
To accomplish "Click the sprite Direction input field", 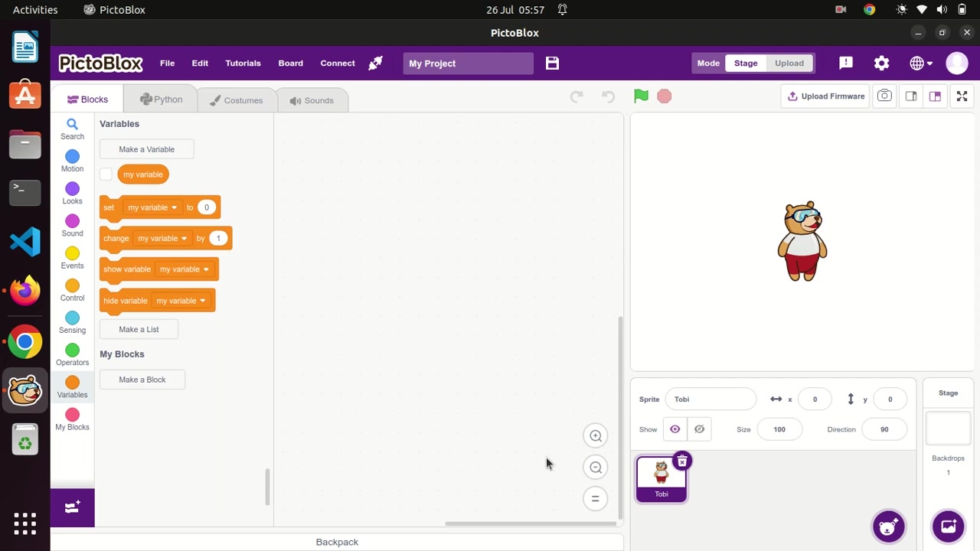I will coord(884,429).
